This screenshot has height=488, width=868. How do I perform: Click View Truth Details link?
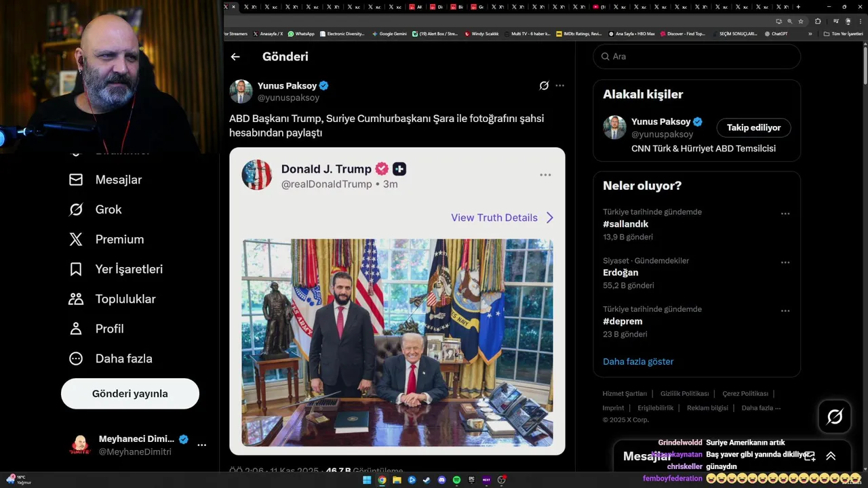pos(502,218)
